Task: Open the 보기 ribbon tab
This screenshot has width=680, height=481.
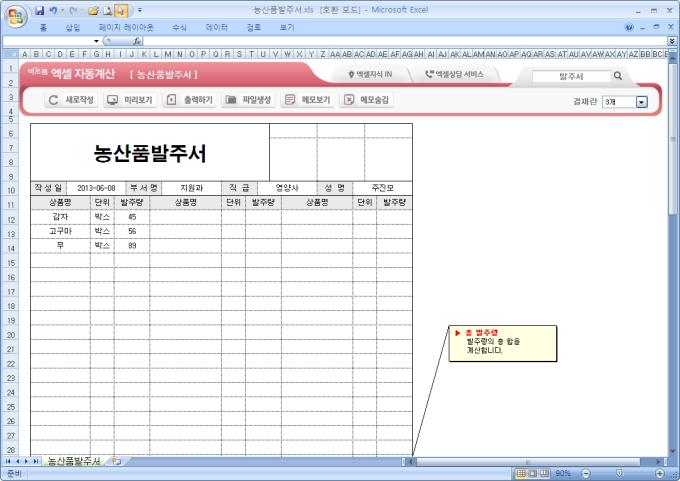Action: [x=287, y=28]
